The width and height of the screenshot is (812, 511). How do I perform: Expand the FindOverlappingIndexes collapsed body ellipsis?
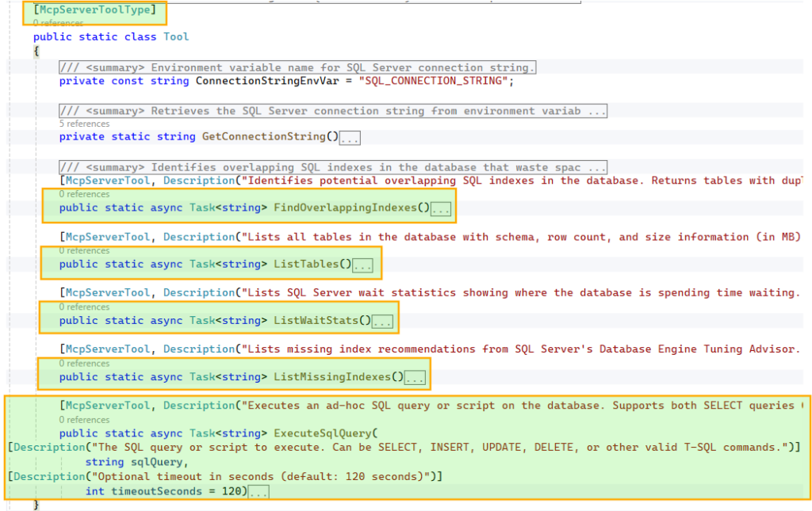pos(442,209)
